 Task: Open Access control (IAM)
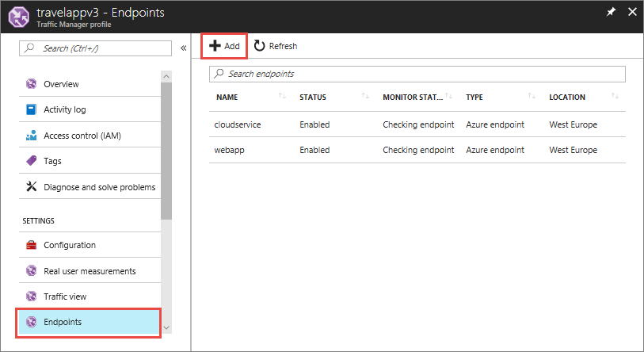[90, 136]
